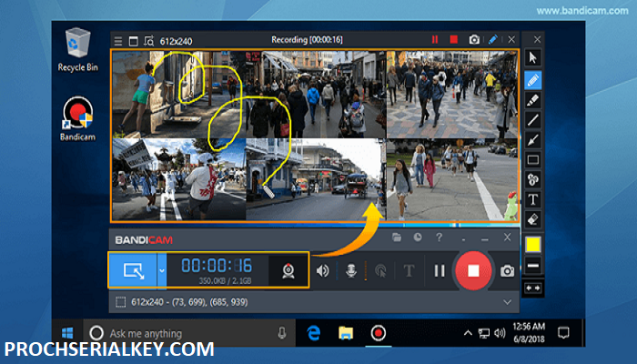Viewport: 637px width, 364px height.
Task: Toggle the text overlay T icon in the Bandicam window
Action: click(409, 270)
